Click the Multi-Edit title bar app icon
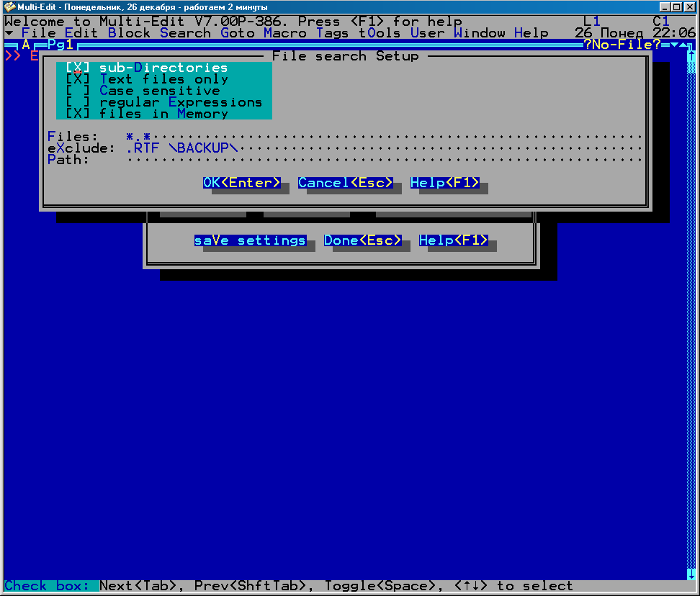This screenshot has width=700, height=596. [x=9, y=6]
